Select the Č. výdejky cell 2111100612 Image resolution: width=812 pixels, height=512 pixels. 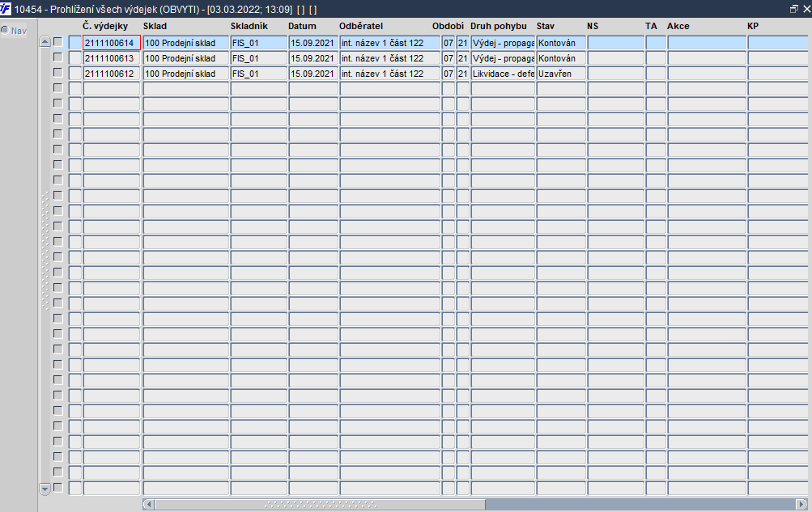[112, 74]
